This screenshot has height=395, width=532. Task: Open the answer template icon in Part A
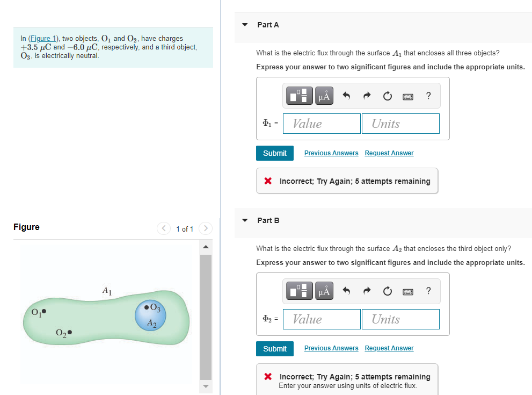pyautogui.click(x=298, y=96)
